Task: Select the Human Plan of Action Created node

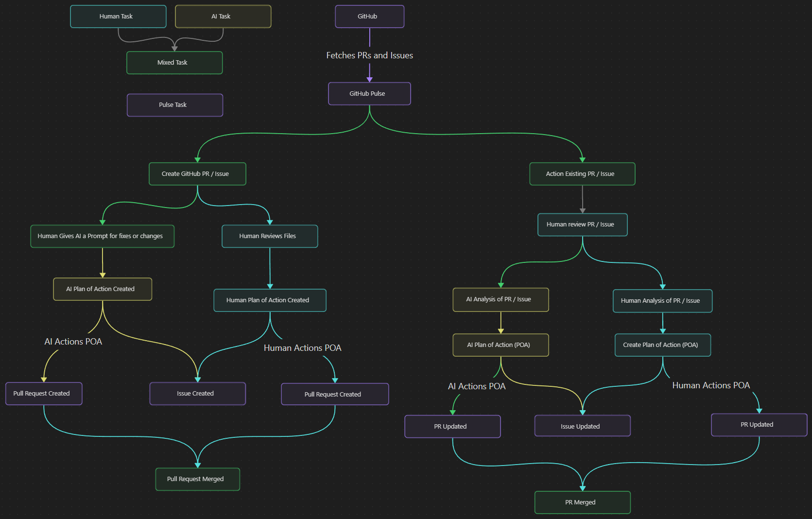Action: pyautogui.click(x=270, y=300)
